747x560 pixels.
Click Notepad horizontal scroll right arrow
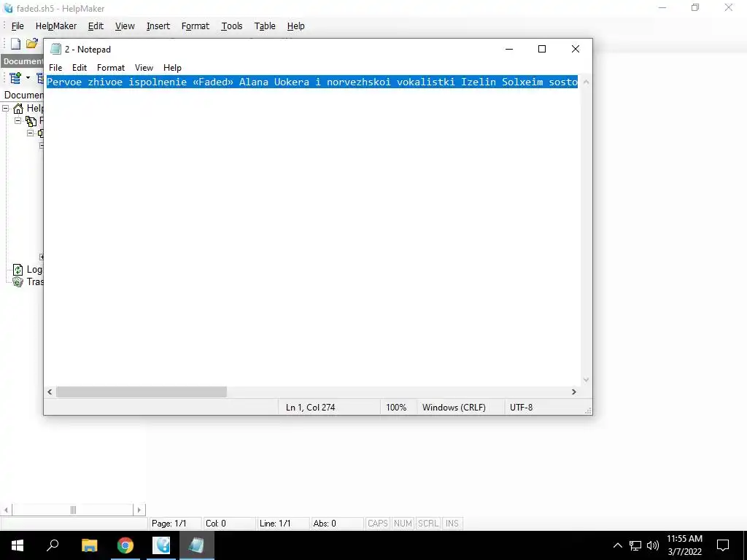point(574,392)
